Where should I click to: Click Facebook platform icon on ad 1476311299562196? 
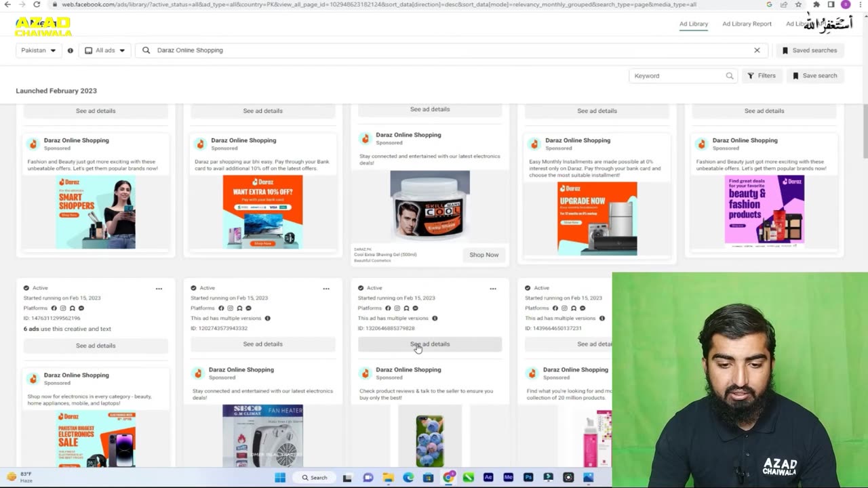click(x=54, y=308)
